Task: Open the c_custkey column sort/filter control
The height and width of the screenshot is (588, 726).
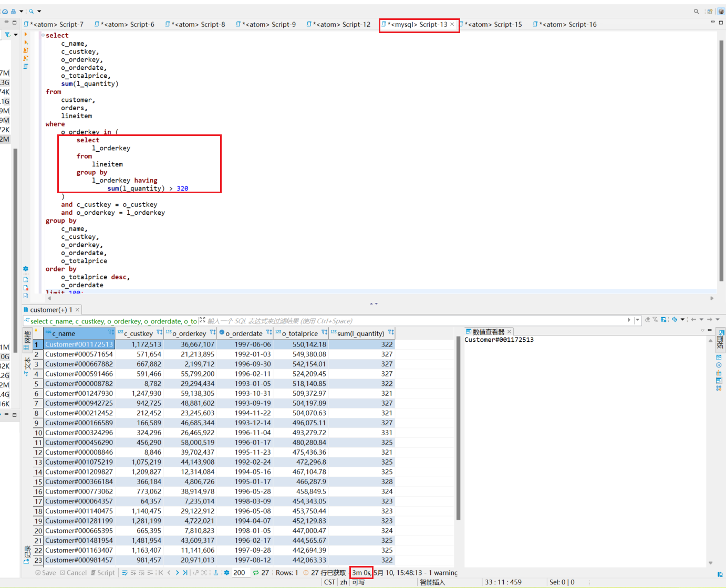Action: (x=159, y=332)
